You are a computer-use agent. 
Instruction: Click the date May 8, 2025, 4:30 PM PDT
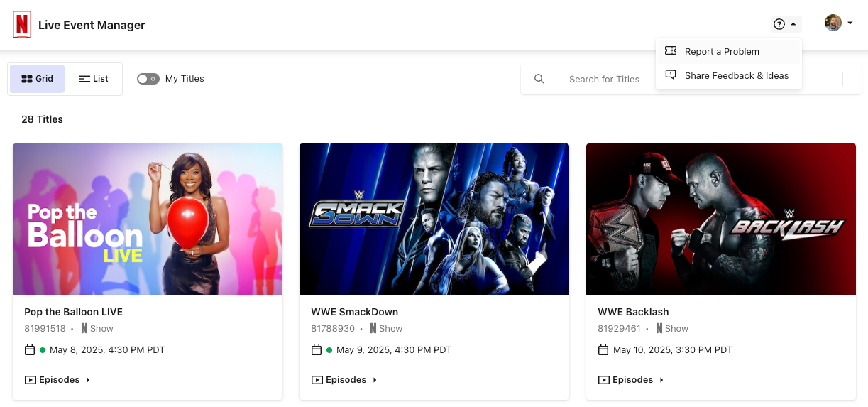click(107, 350)
